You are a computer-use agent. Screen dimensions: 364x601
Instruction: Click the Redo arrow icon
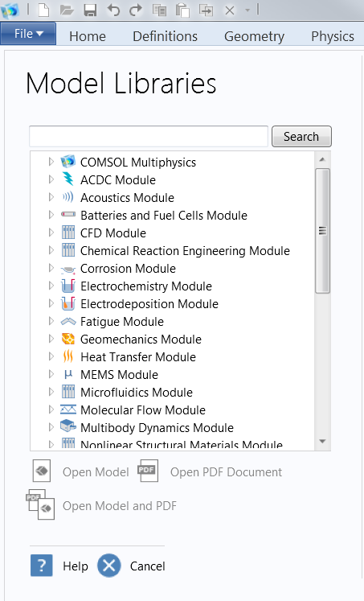tap(136, 10)
